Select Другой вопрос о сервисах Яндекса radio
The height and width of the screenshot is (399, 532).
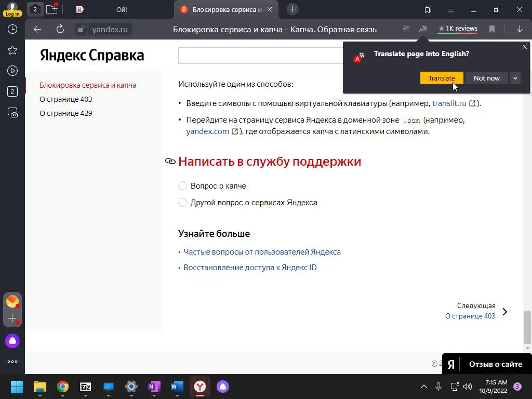[182, 203]
